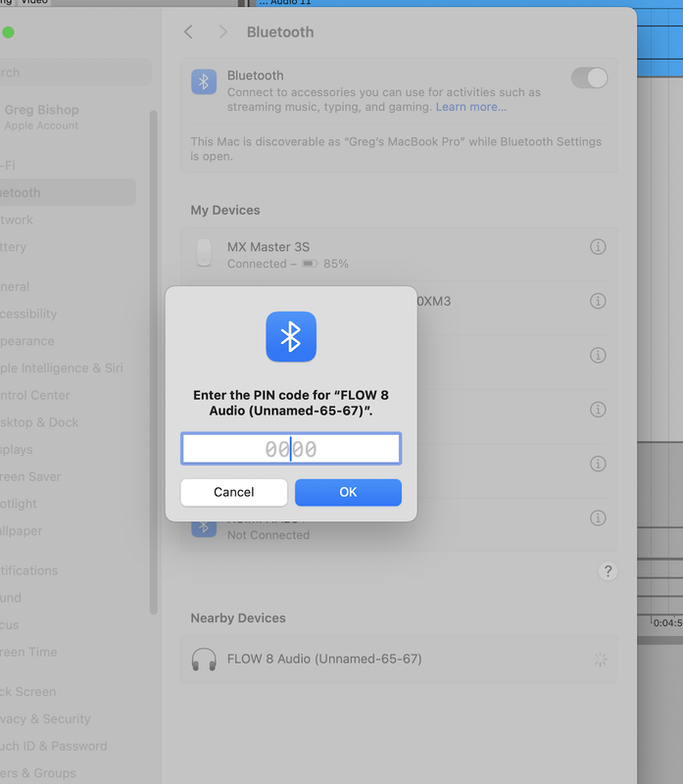Open info for the Not Connected device
683x784 pixels.
pos(598,518)
